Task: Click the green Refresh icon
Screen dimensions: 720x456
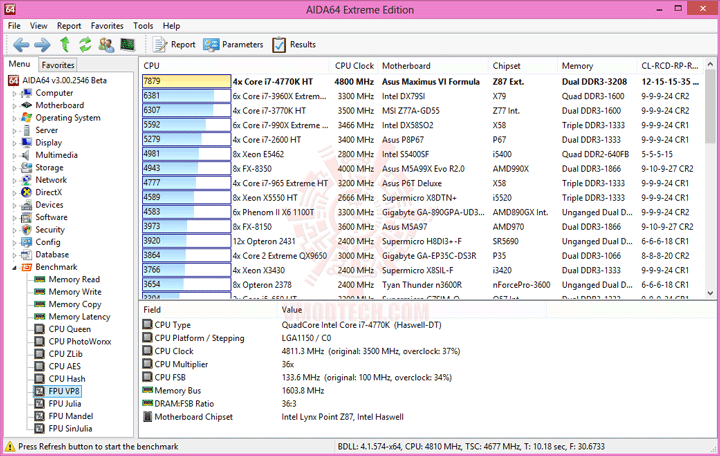Action: coord(85,45)
